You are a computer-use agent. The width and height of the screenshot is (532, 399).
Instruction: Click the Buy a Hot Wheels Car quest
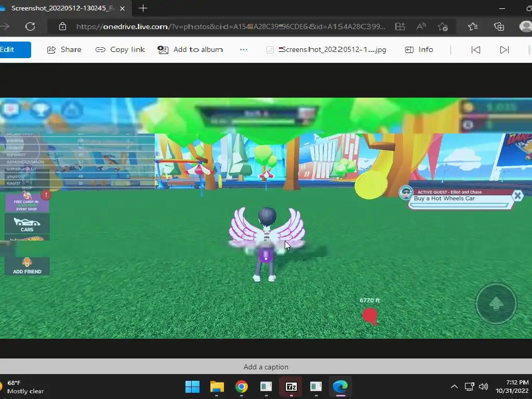[444, 198]
